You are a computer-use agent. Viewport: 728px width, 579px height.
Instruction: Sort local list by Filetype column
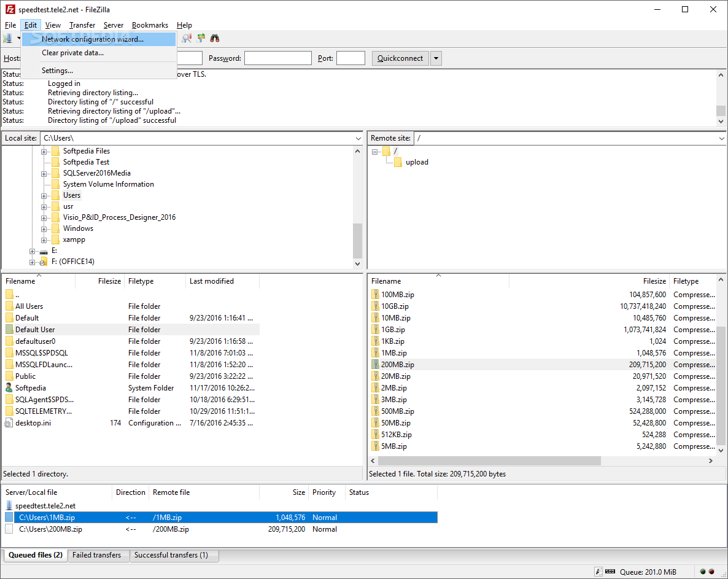click(155, 281)
